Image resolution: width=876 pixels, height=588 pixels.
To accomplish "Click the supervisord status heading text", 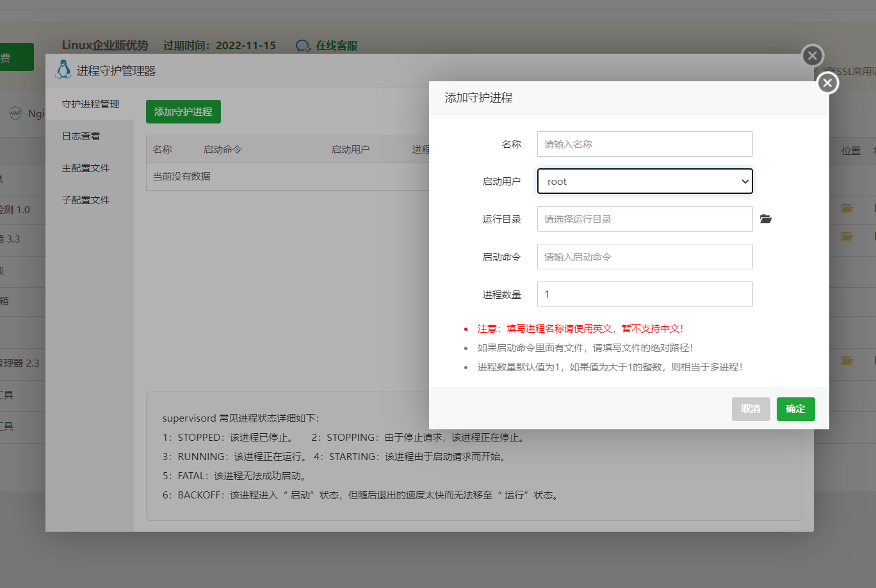I will (241, 418).
